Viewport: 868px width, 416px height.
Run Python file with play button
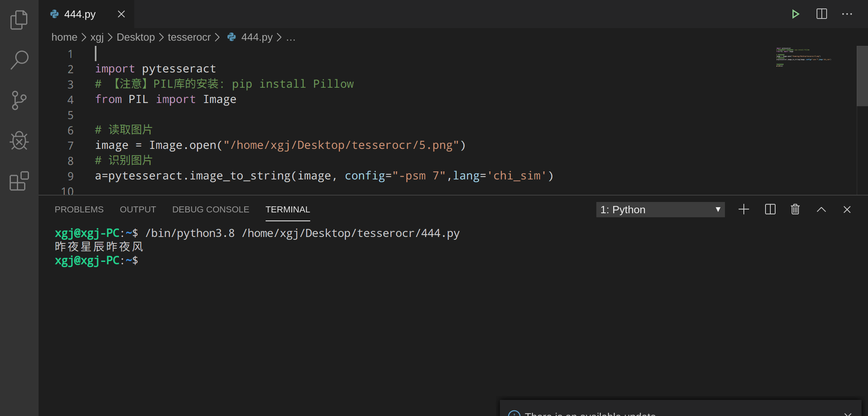[795, 14]
